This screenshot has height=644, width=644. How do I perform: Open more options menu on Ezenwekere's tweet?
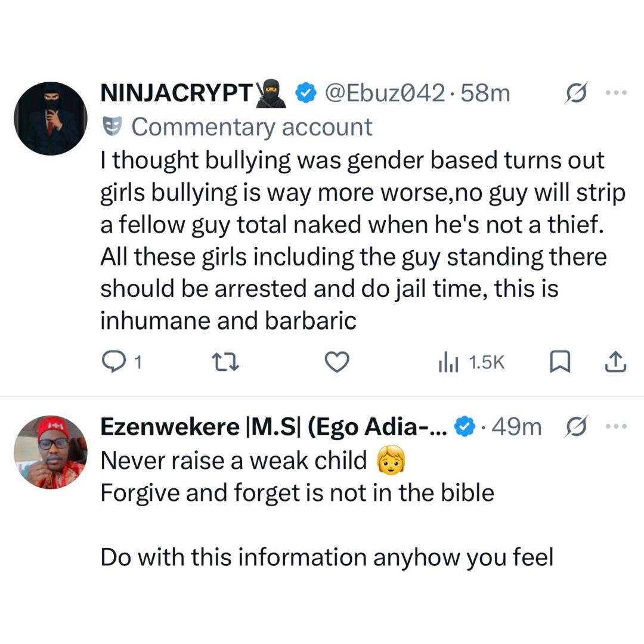617,425
